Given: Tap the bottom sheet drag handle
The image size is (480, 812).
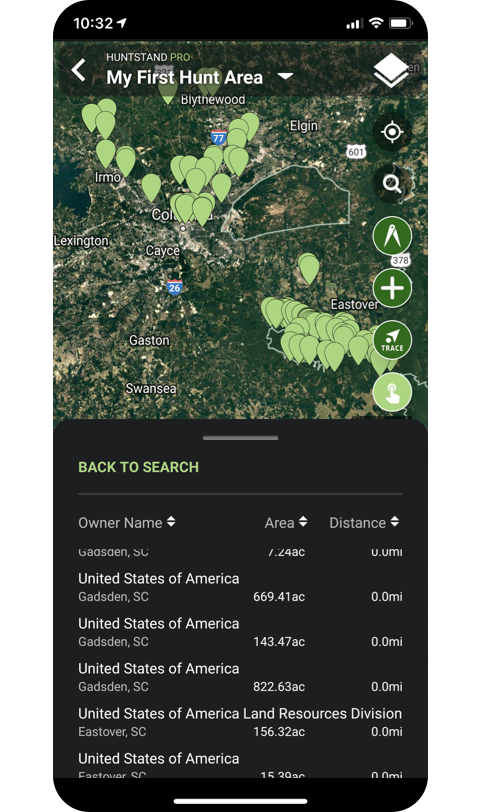Looking at the screenshot, I should tap(240, 438).
